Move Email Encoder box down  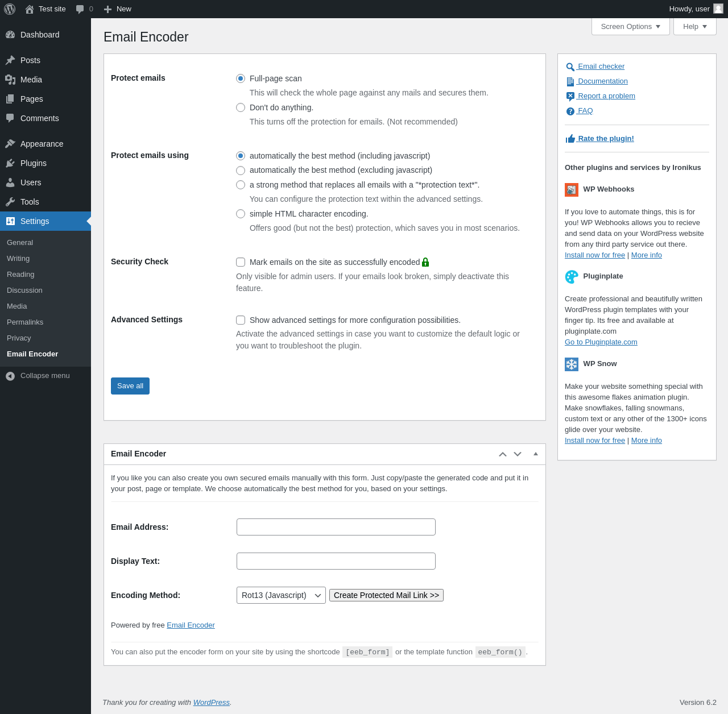click(518, 454)
